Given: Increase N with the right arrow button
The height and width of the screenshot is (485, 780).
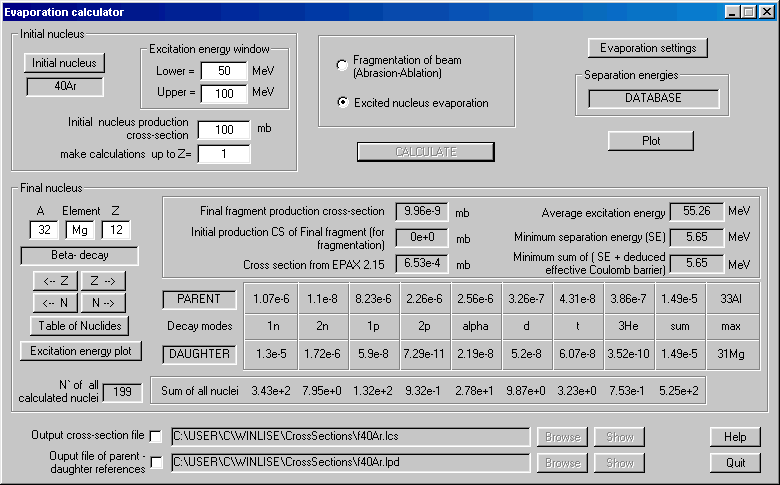Looking at the screenshot, I should click(102, 303).
